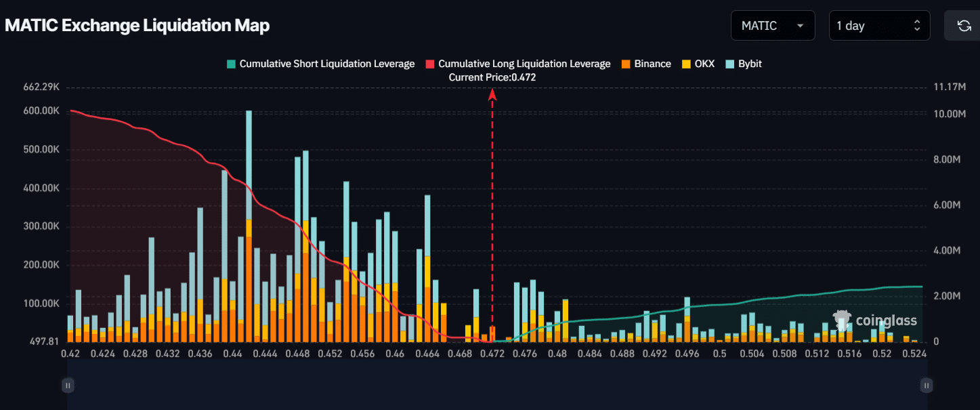The image size is (980, 410).
Task: Click the x-axis label 0.472
Action: point(492,353)
